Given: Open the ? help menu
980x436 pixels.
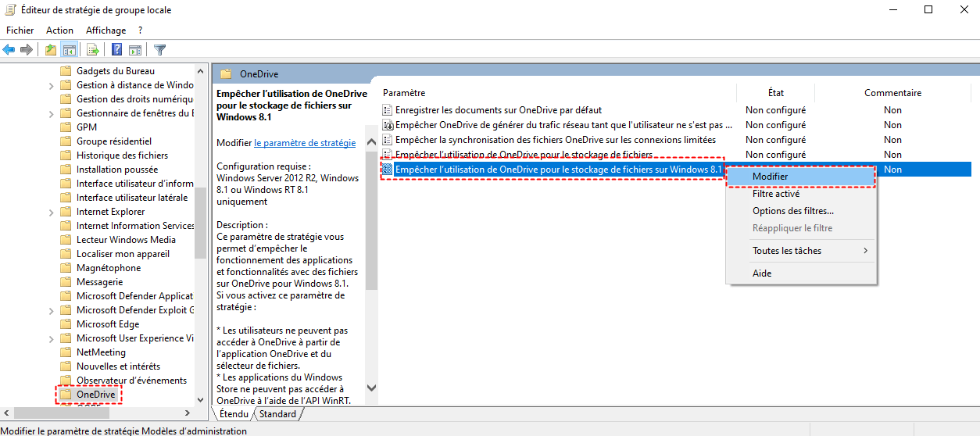Looking at the screenshot, I should [140, 30].
